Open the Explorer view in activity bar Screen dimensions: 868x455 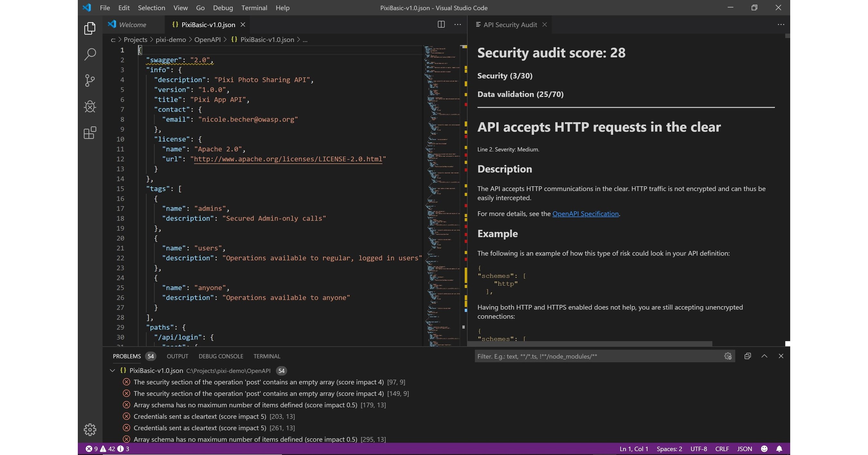click(x=90, y=28)
